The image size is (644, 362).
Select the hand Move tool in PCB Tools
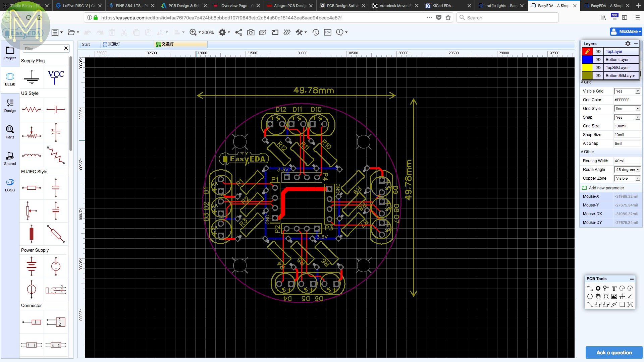pyautogui.click(x=598, y=296)
